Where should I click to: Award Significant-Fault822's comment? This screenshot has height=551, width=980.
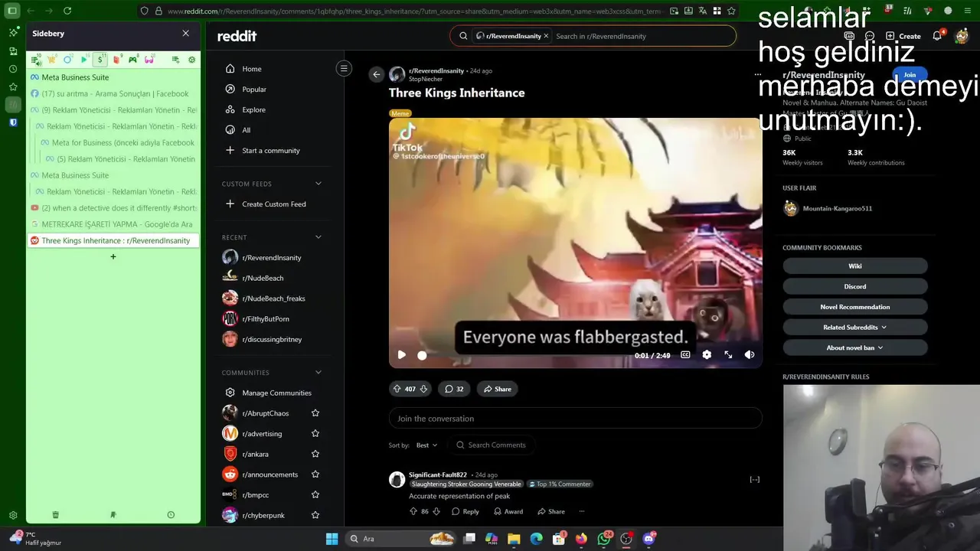pyautogui.click(x=508, y=511)
